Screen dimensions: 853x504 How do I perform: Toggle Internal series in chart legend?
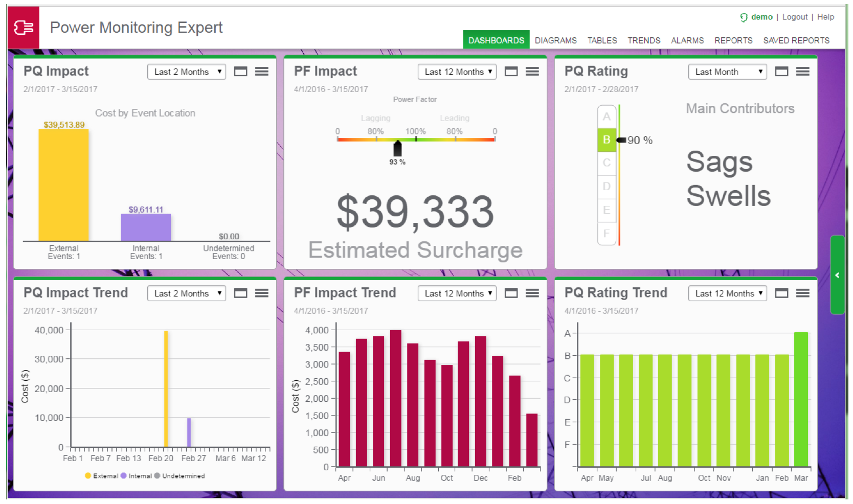tap(136, 476)
